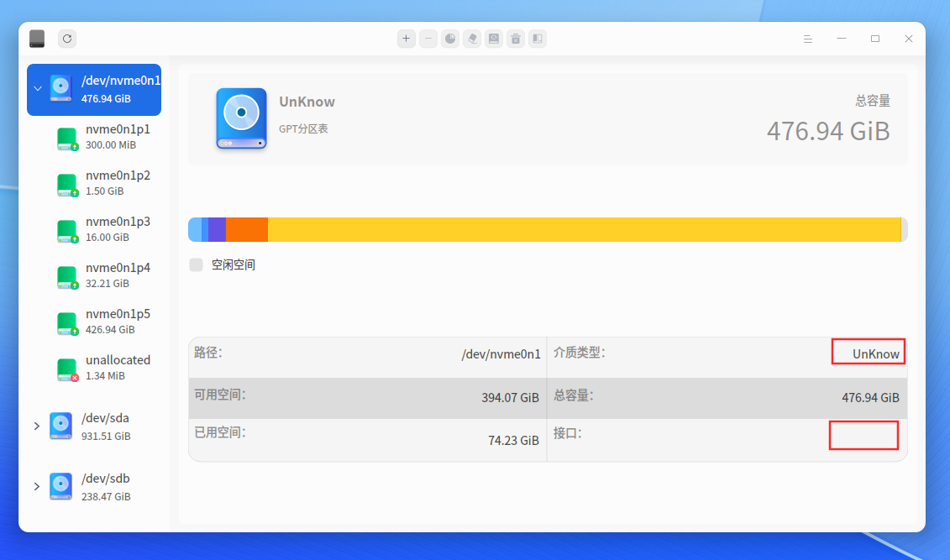Click the 空闲空间 legend label

point(234,264)
